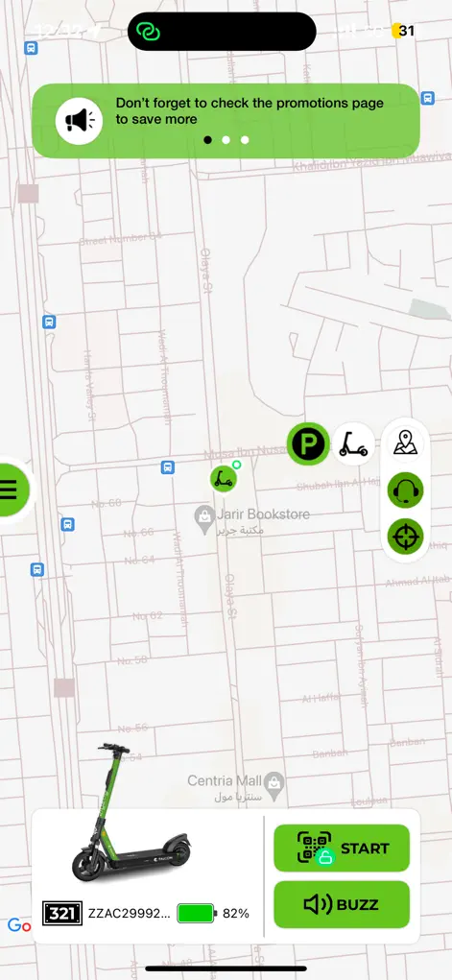Buzz the scooter to locate it

342,904
